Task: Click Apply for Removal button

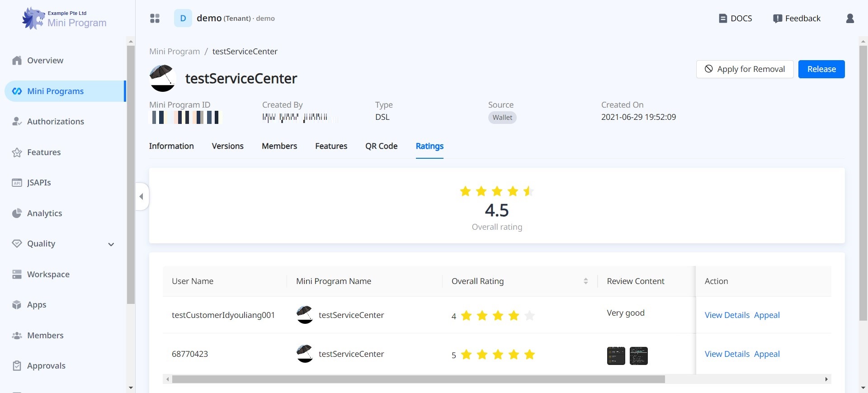Action: [x=745, y=69]
